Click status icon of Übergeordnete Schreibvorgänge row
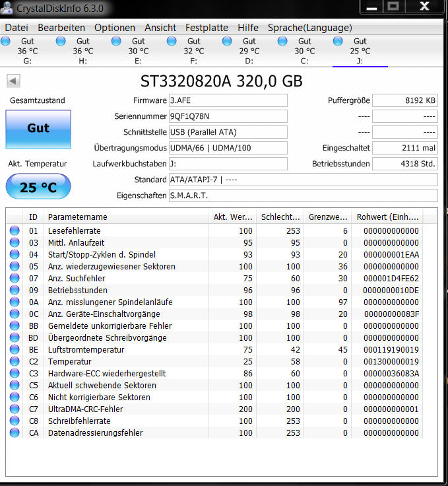This screenshot has height=486, width=448. [15, 337]
